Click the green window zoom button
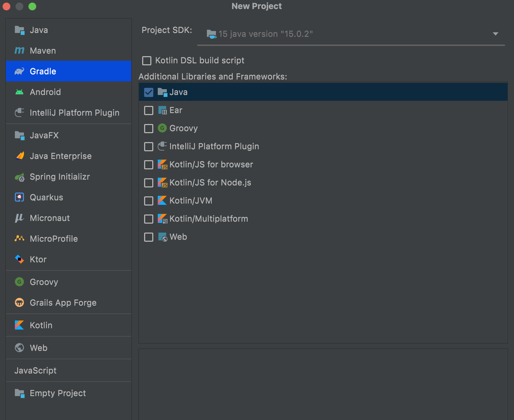514x420 pixels. click(x=32, y=6)
